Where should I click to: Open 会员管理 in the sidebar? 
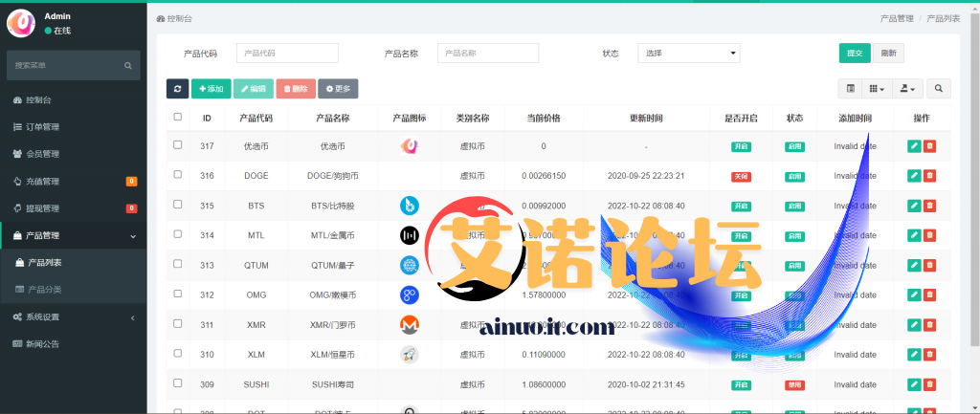[x=73, y=154]
